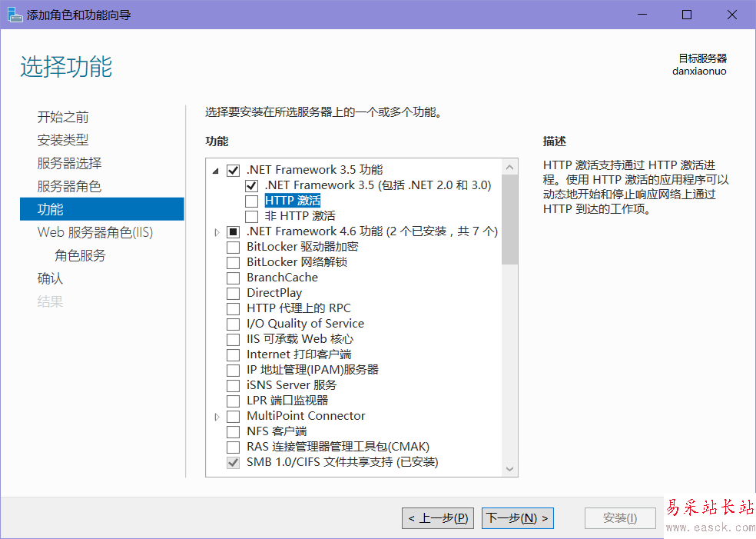Select the 非 HTTP 激活 label
The width and height of the screenshot is (756, 539).
pyautogui.click(x=300, y=216)
